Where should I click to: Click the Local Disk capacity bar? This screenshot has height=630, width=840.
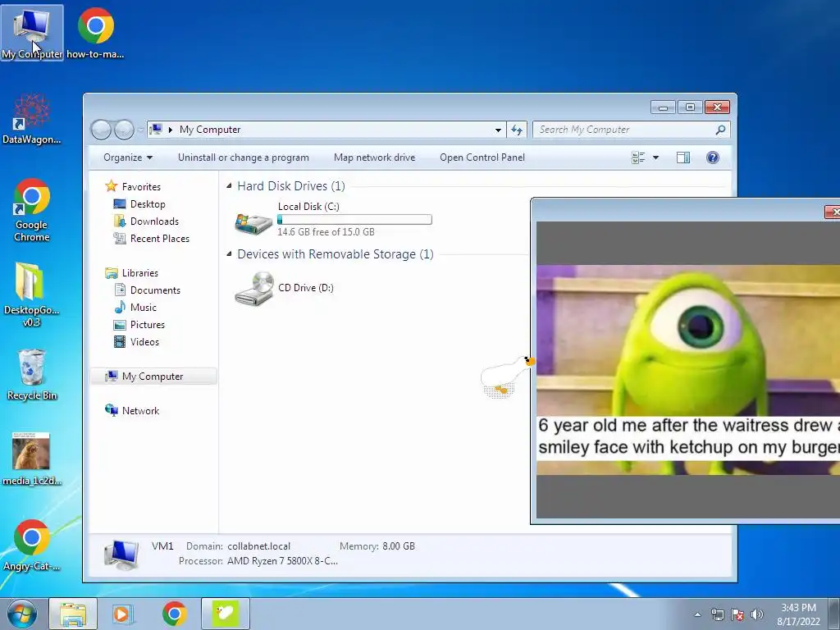tap(354, 220)
